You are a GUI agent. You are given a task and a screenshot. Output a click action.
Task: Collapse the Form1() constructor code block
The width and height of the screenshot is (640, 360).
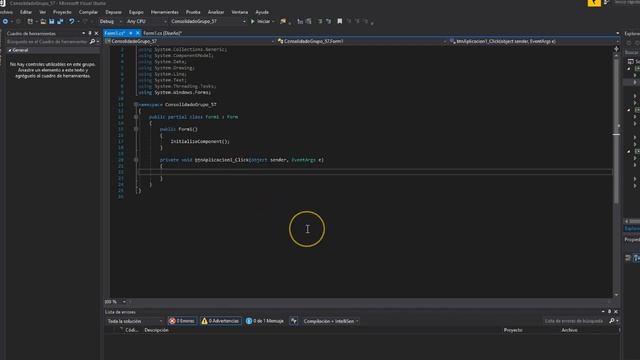pos(136,129)
